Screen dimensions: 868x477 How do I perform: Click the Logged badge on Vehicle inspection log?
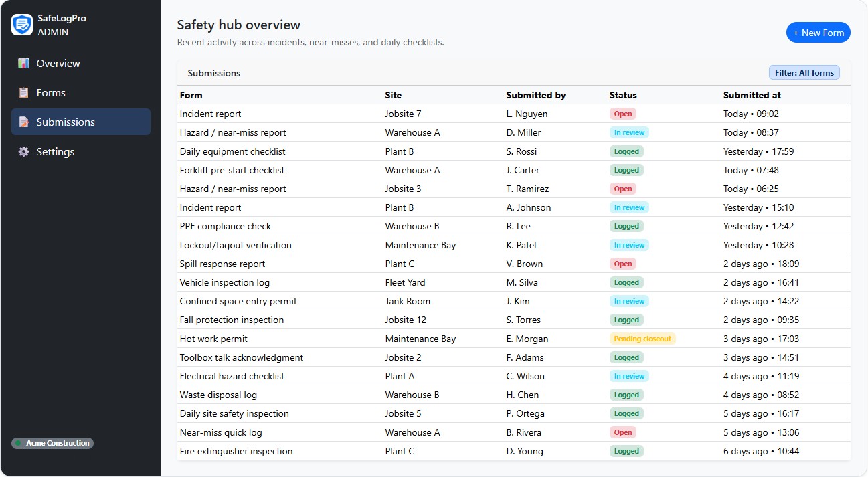pyautogui.click(x=626, y=282)
